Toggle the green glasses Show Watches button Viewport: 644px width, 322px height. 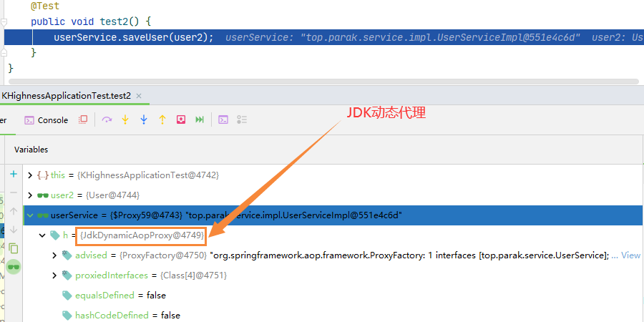[x=14, y=267]
